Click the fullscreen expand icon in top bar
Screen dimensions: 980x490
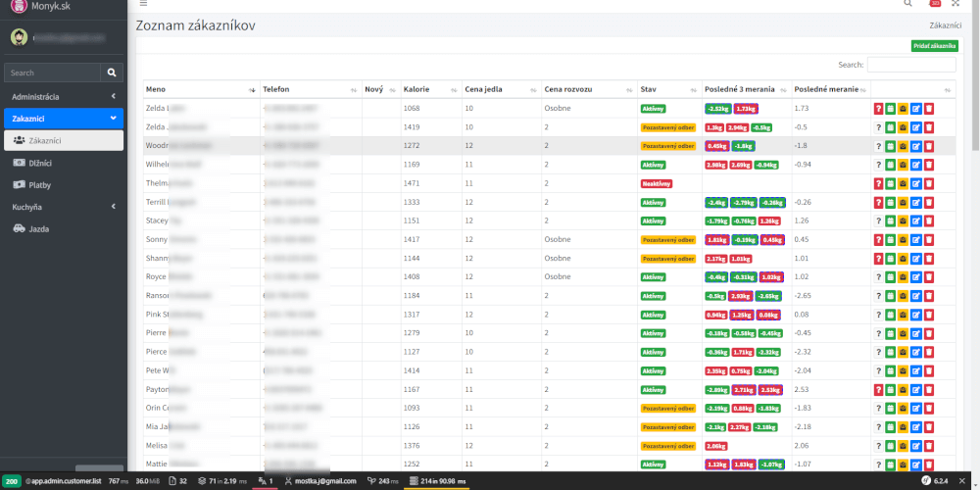coord(955,4)
